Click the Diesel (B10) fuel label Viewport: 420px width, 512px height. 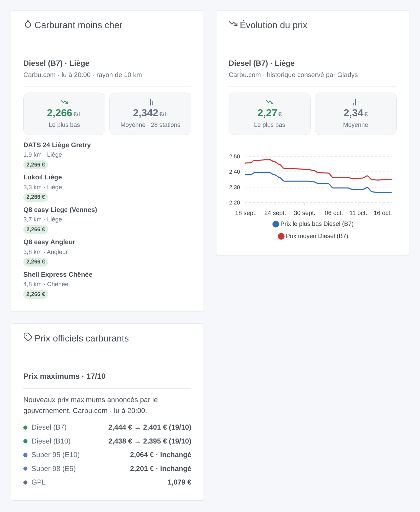(x=51, y=441)
